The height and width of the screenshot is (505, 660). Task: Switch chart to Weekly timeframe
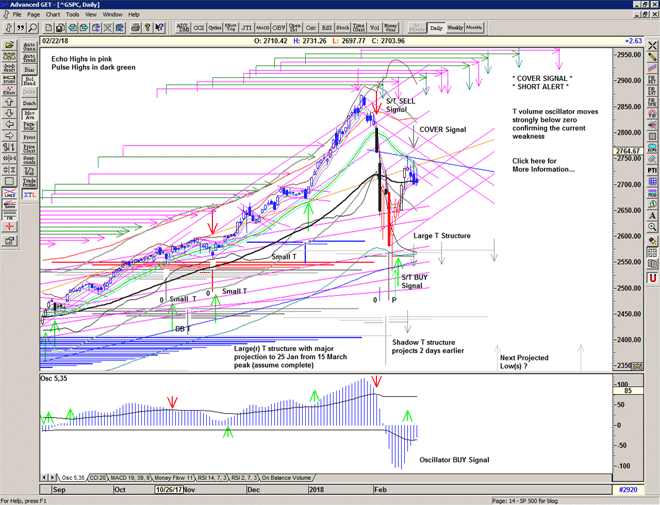[454, 28]
